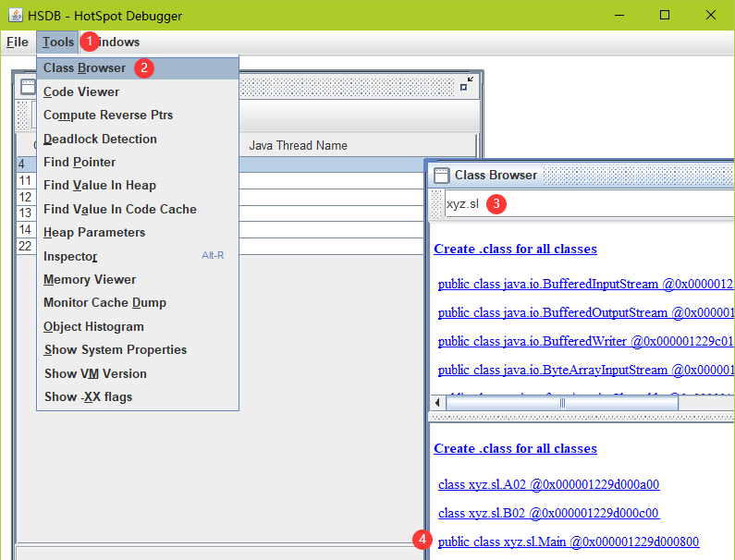Select thread row with ID 12
This screenshot has height=560, width=735.
pos(220,197)
